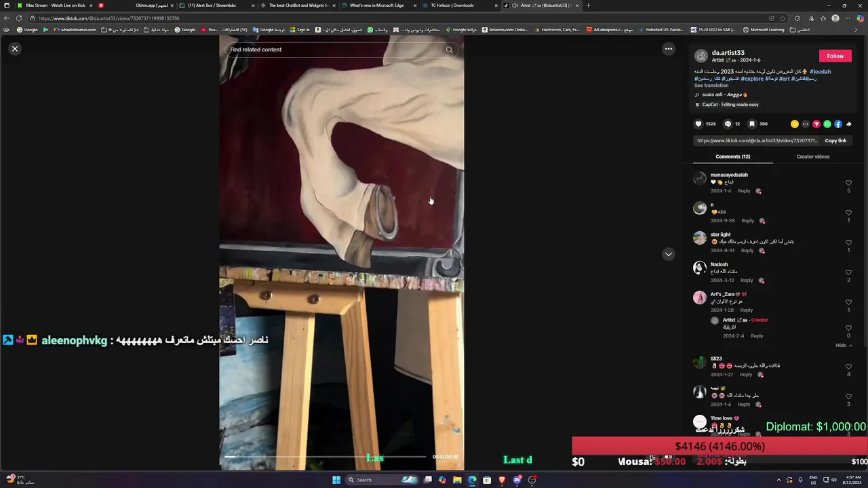Like the Nadosh comment
868x488 pixels.
[848, 272]
